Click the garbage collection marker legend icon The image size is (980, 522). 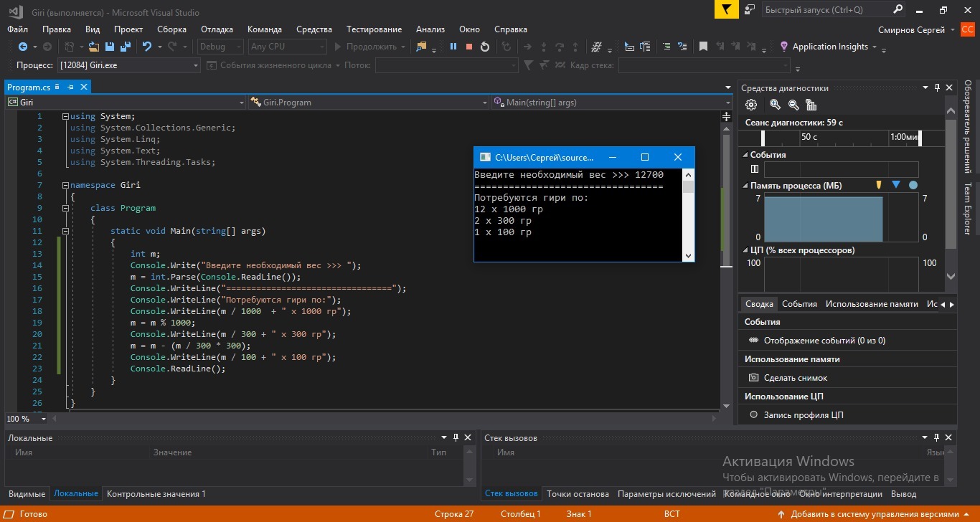879,185
